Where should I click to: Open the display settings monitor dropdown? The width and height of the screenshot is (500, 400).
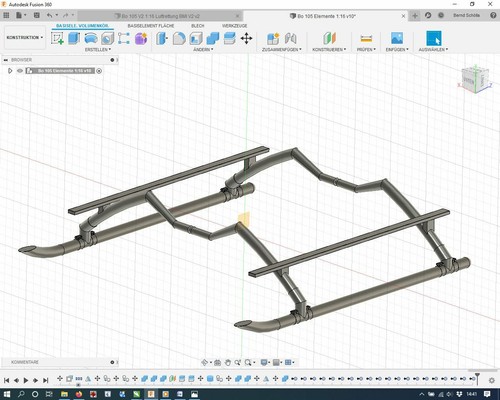265,362
